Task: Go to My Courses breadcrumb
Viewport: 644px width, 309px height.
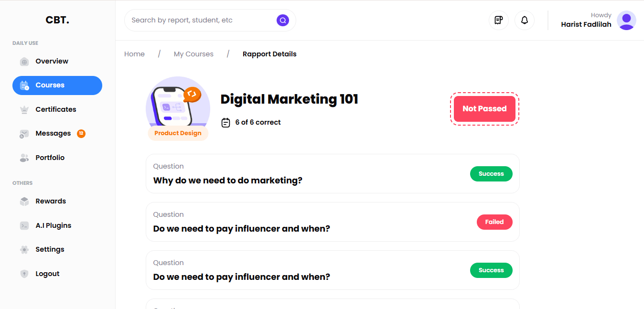Action: click(193, 54)
